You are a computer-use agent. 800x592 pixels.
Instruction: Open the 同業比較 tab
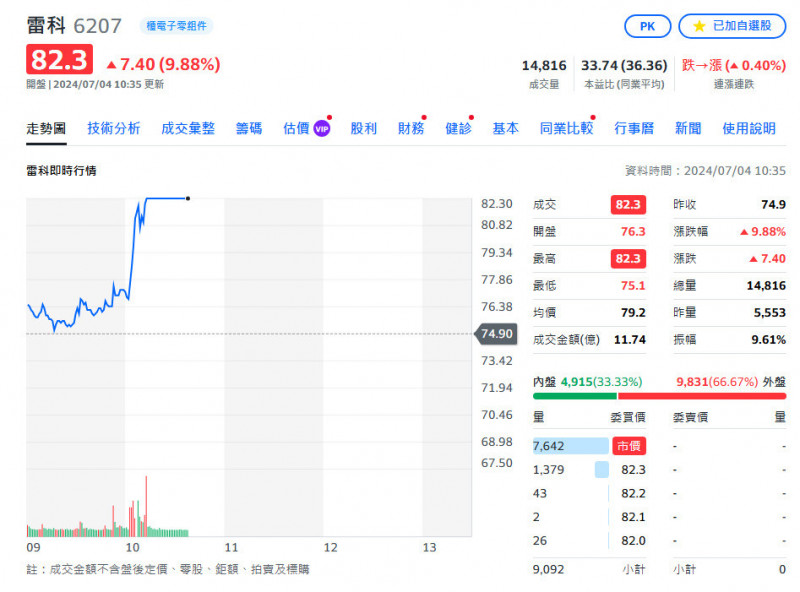pos(566,129)
